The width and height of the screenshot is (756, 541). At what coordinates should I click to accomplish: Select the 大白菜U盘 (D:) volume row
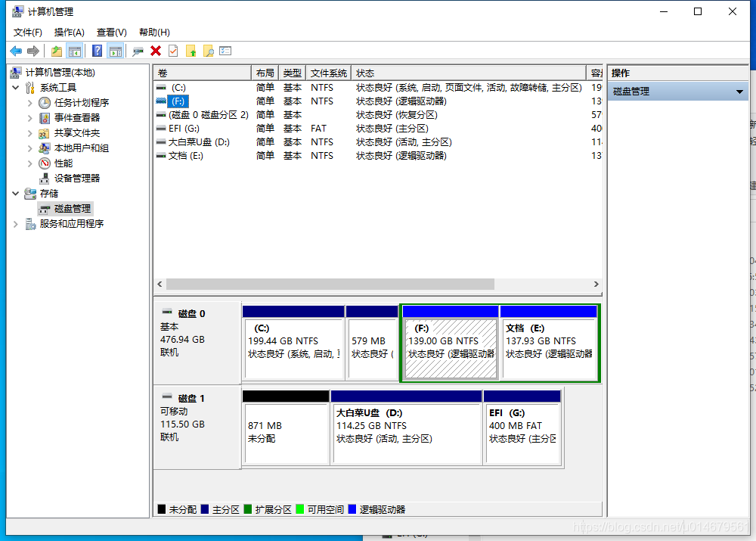pos(378,142)
